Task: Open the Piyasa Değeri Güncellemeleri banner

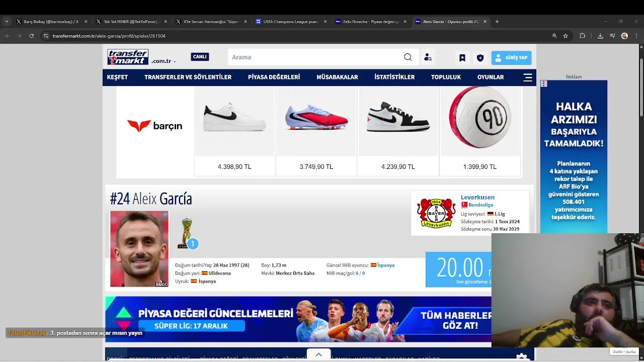Action: pos(298,319)
